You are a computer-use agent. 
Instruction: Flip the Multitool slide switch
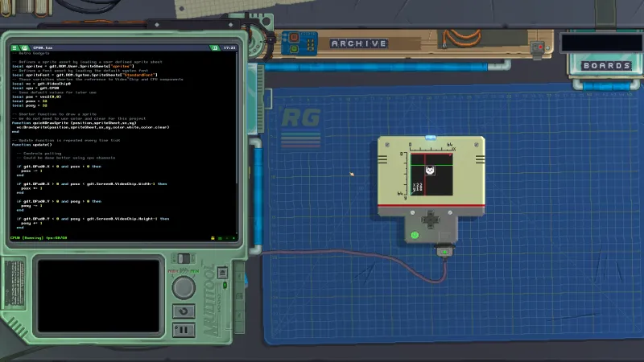tap(184, 259)
